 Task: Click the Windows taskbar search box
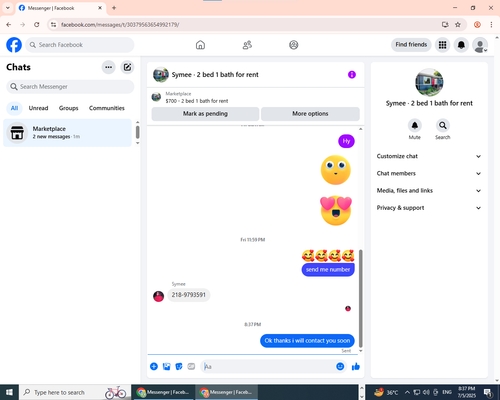pos(75,392)
